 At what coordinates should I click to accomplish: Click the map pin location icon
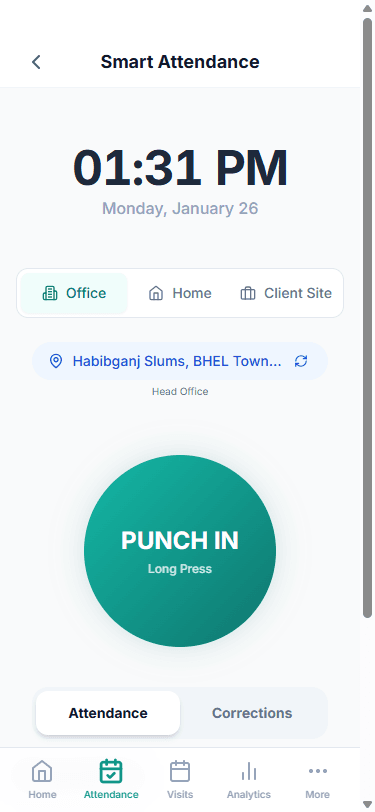click(56, 361)
